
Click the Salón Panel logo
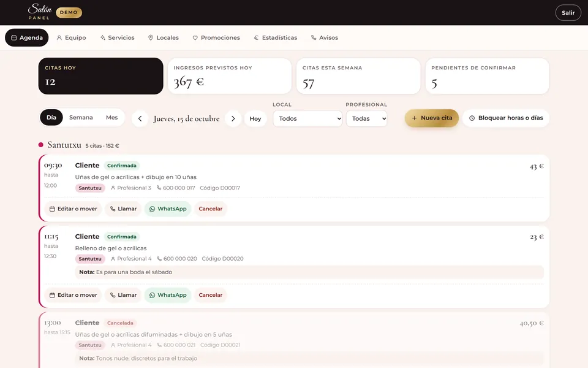click(x=40, y=11)
